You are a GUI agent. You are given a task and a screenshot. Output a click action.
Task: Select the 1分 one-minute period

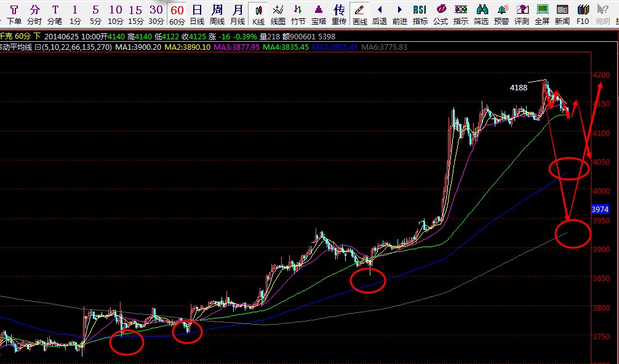pos(75,15)
